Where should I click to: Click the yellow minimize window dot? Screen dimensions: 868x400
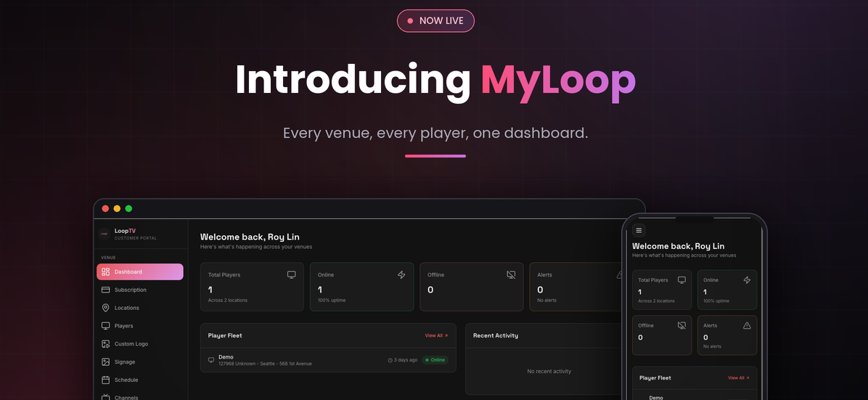click(117, 208)
